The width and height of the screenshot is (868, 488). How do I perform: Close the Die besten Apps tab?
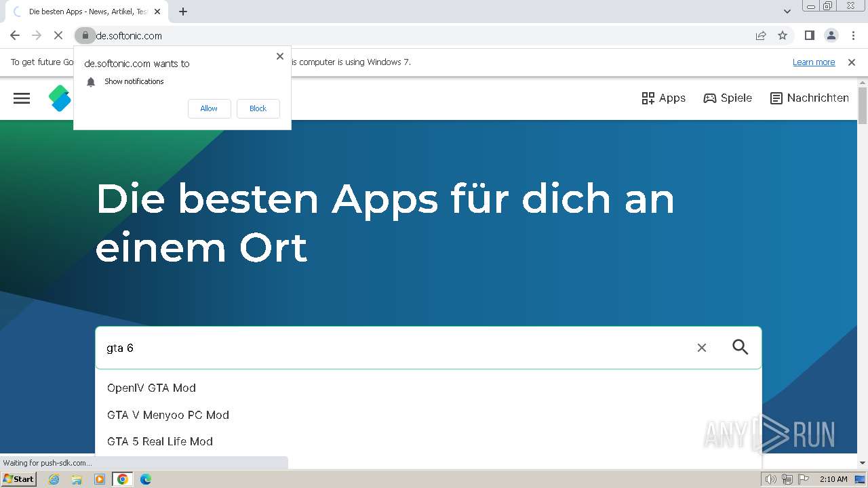click(157, 12)
